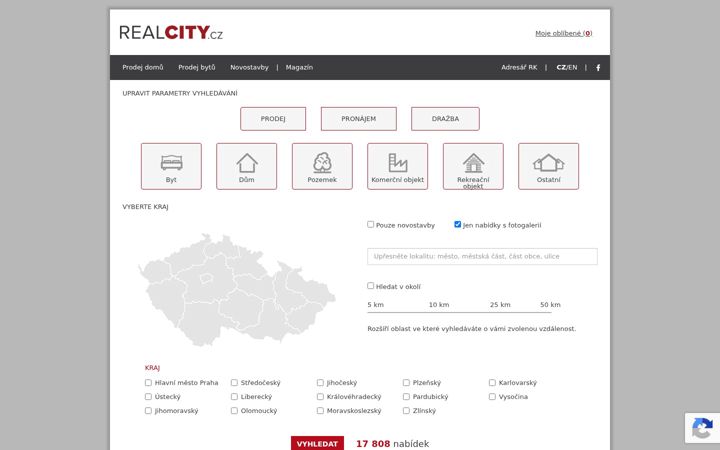
Task: Tick the Ústecký region checkbox
Action: coord(148,396)
